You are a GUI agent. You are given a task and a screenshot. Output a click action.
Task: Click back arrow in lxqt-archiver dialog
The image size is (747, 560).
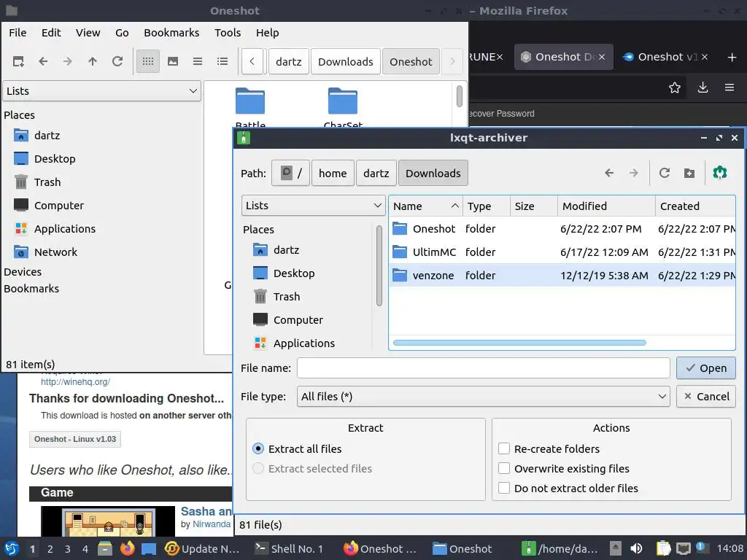click(609, 173)
